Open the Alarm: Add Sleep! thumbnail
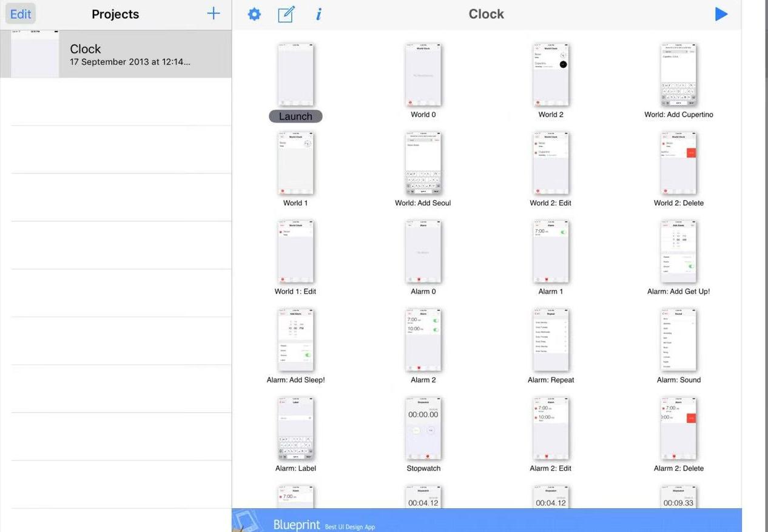 [x=295, y=340]
